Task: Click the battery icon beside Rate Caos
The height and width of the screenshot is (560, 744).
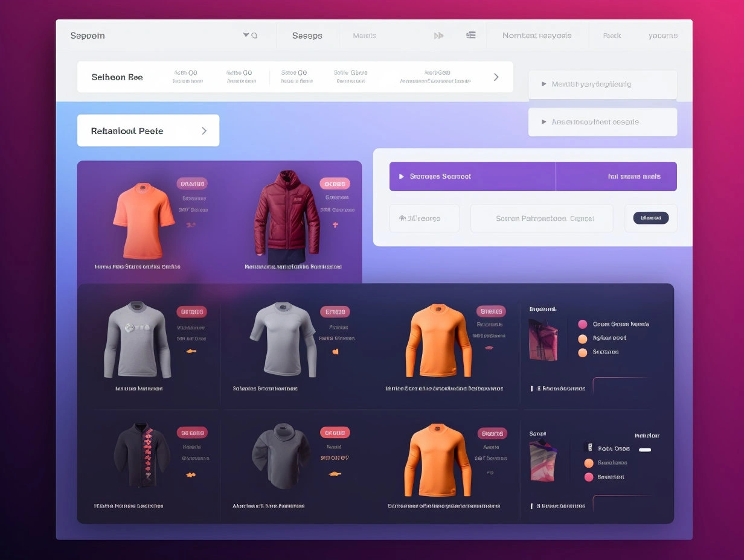Action: 590,448
